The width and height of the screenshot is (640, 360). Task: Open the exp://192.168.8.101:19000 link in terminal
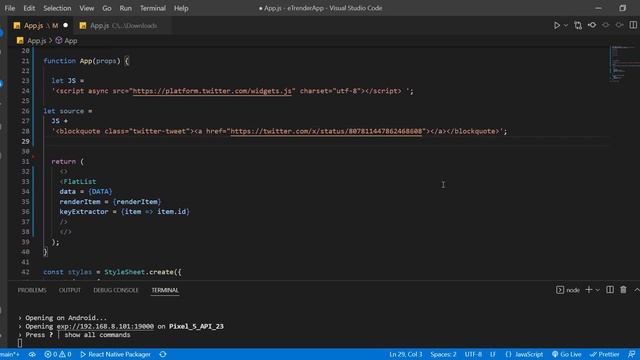coord(105,326)
